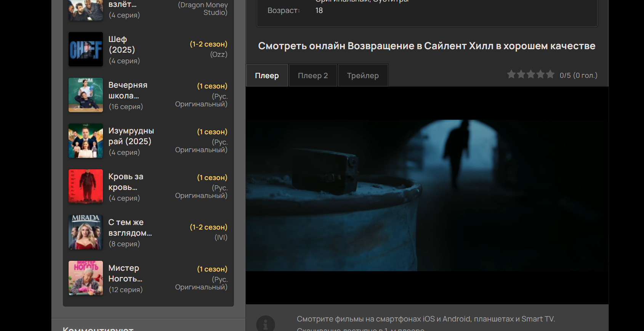The height and width of the screenshot is (331, 644).
Task: Click the info icon below the player
Action: [x=266, y=324]
